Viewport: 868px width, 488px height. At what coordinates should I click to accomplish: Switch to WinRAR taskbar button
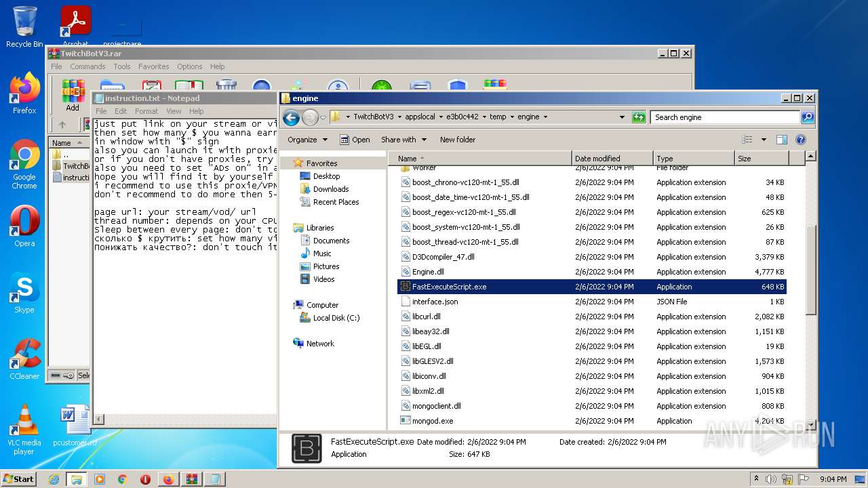click(191, 479)
